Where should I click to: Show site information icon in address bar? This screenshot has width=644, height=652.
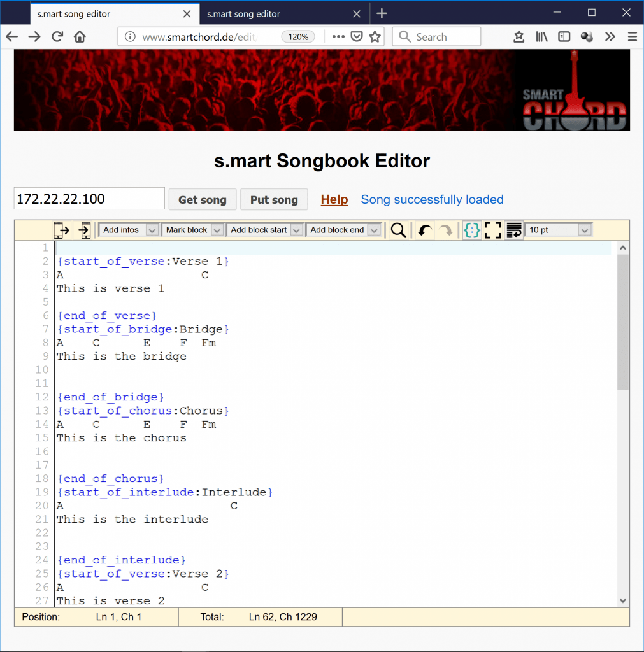pos(130,36)
